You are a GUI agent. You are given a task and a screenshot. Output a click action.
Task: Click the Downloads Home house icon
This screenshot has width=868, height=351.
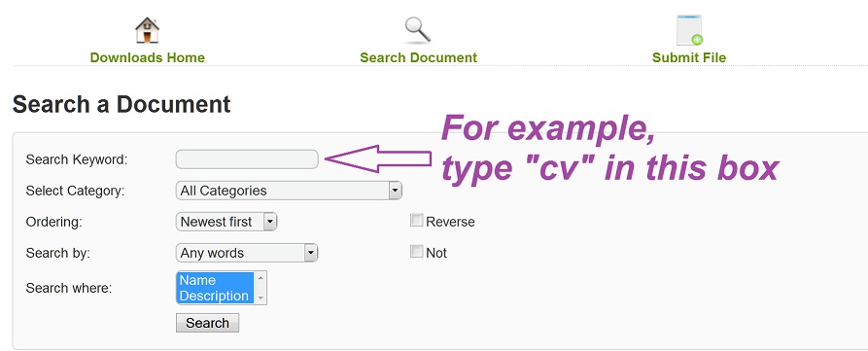(x=147, y=30)
